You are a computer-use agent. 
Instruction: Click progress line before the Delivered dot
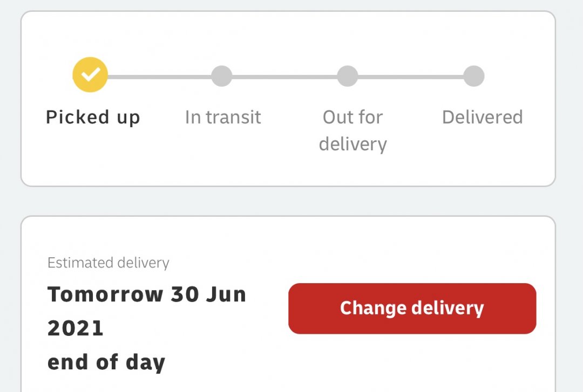(x=410, y=77)
